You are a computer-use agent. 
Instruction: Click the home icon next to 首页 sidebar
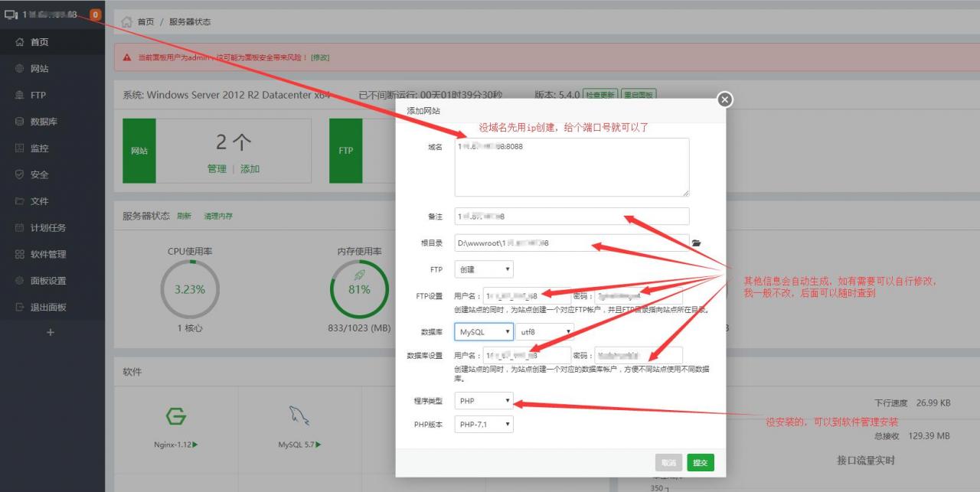[x=20, y=42]
